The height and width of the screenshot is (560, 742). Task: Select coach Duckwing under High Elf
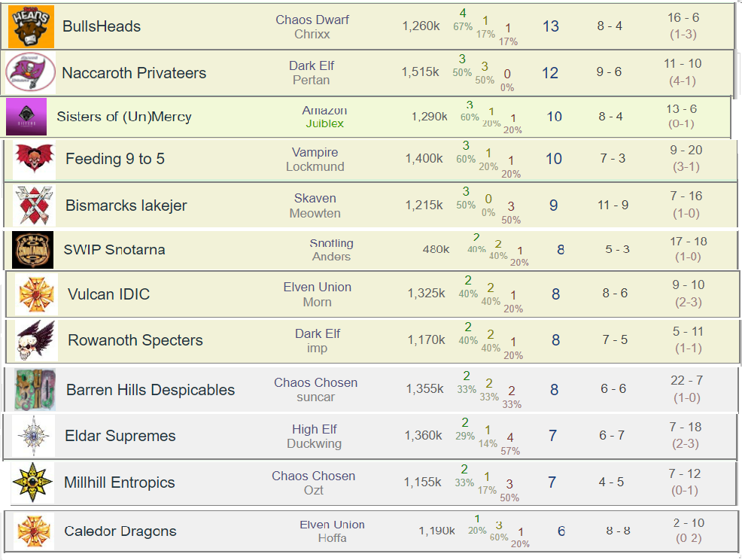tap(314, 444)
